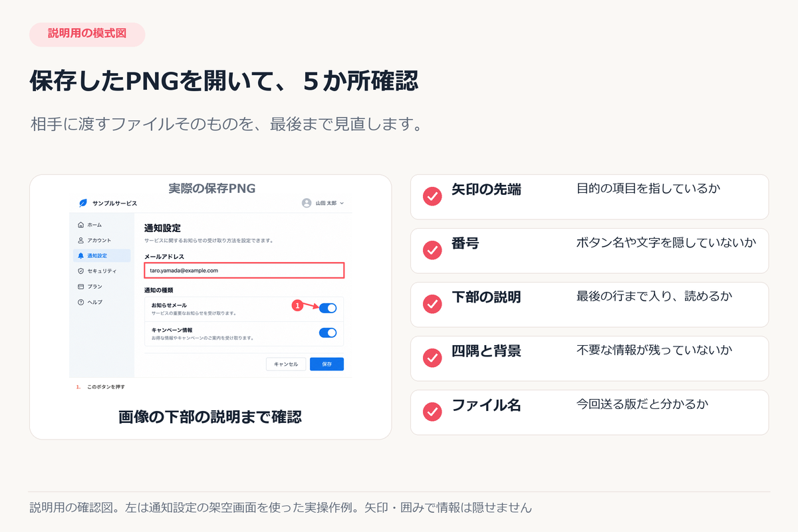The width and height of the screenshot is (798, 532).
Task: Click the bottom note starting 説明用の確認図
Action: pyautogui.click(x=281, y=507)
